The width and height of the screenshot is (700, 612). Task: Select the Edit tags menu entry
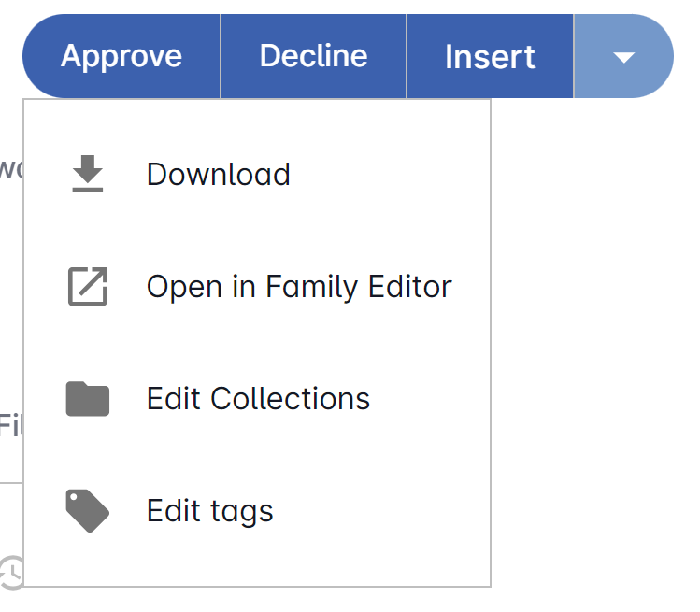pyautogui.click(x=209, y=511)
